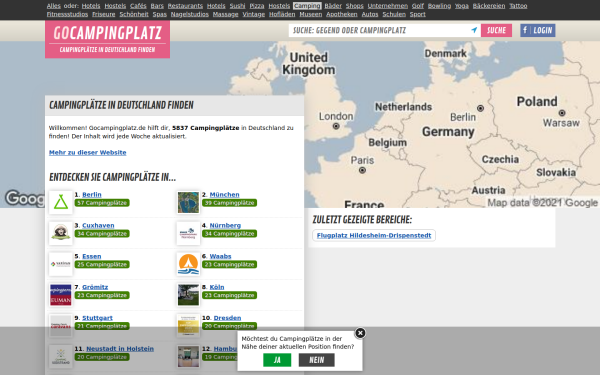The width and height of the screenshot is (600, 375).
Task: Click the Cuxhaven campsite logo image
Action: coord(60,233)
